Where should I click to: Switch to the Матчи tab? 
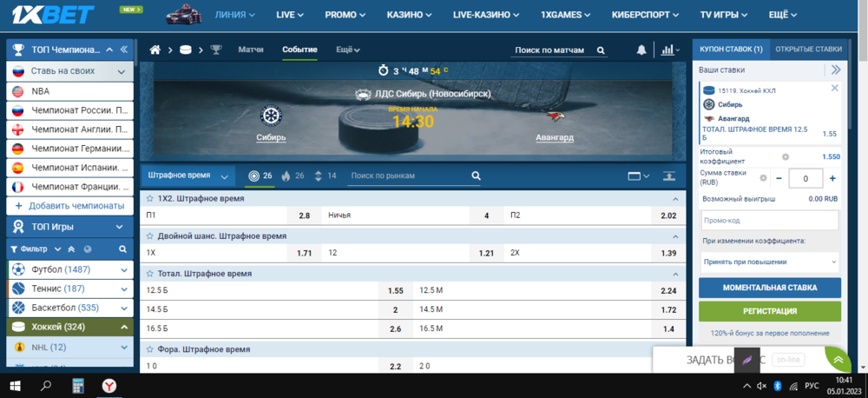coord(251,50)
